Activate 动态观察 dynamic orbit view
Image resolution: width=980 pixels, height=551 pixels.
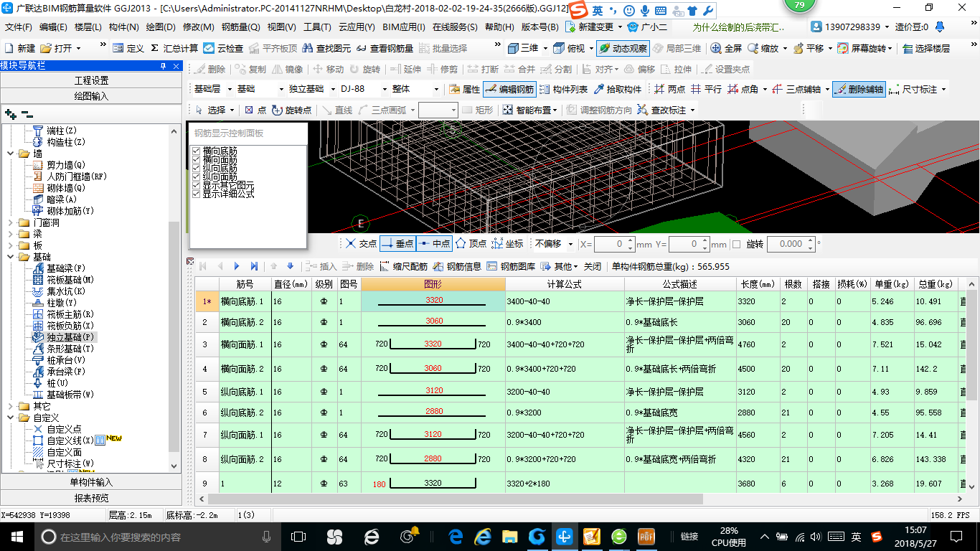coord(623,49)
